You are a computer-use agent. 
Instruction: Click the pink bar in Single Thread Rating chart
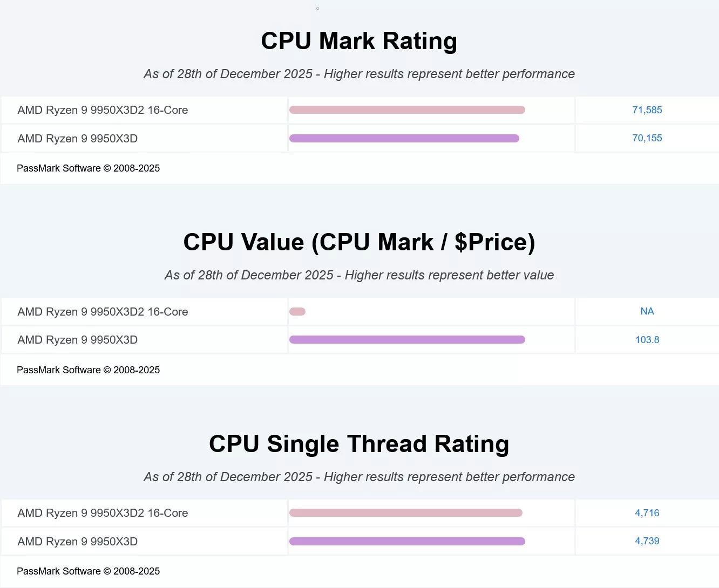click(405, 513)
